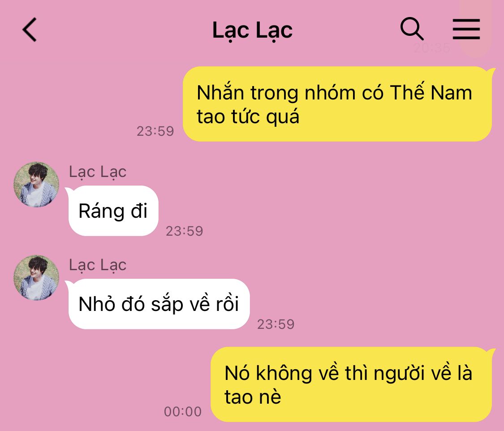
Task: Click the 23:59 timestamp next to the first yellow bubble
Action: 155,131
